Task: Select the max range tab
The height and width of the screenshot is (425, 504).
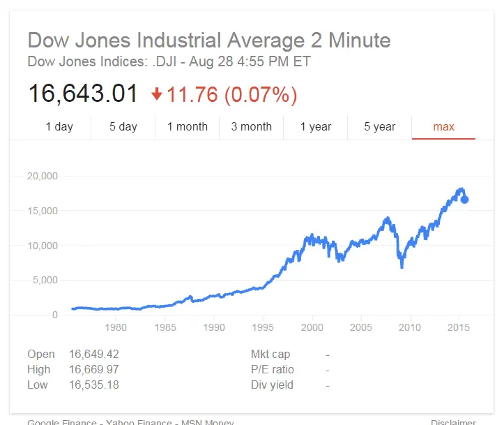Action: coord(443,127)
